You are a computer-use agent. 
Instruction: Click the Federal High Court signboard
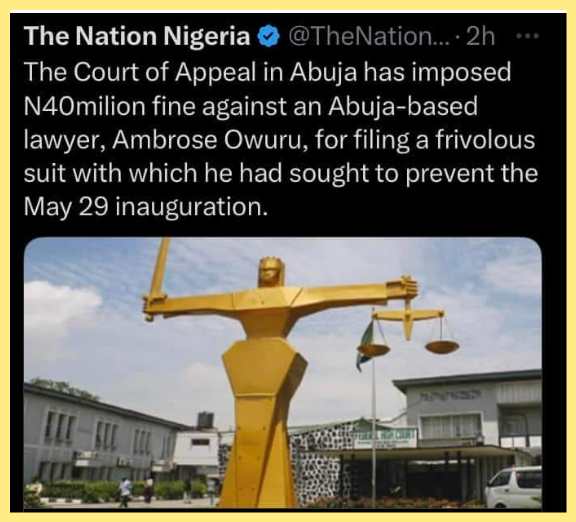point(386,437)
